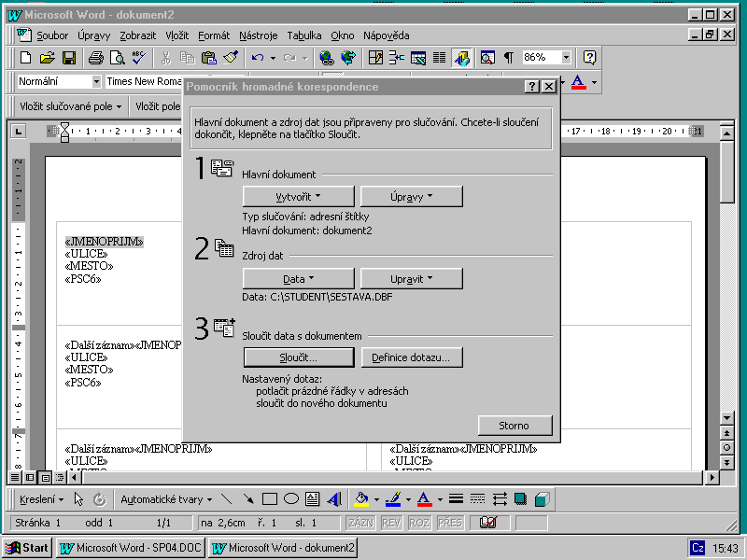Open the Formát menu
The image size is (747, 560).
click(x=214, y=35)
